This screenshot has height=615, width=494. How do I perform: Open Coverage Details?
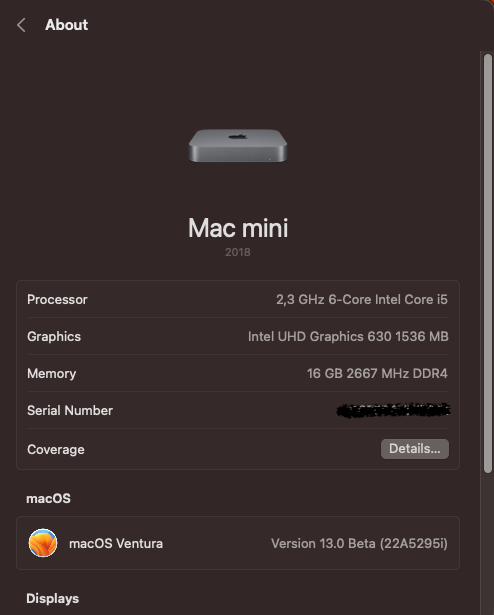[415, 449]
